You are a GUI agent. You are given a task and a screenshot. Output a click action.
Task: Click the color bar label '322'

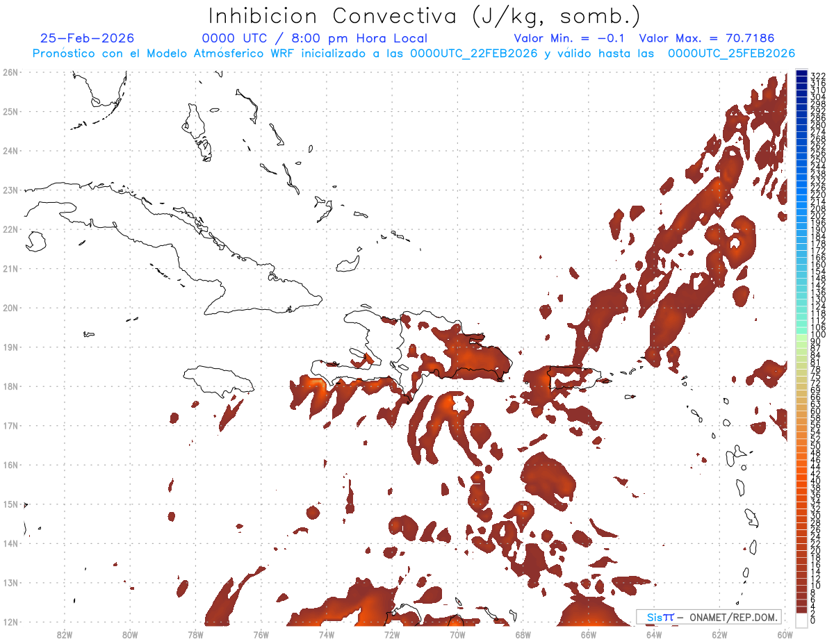point(818,76)
